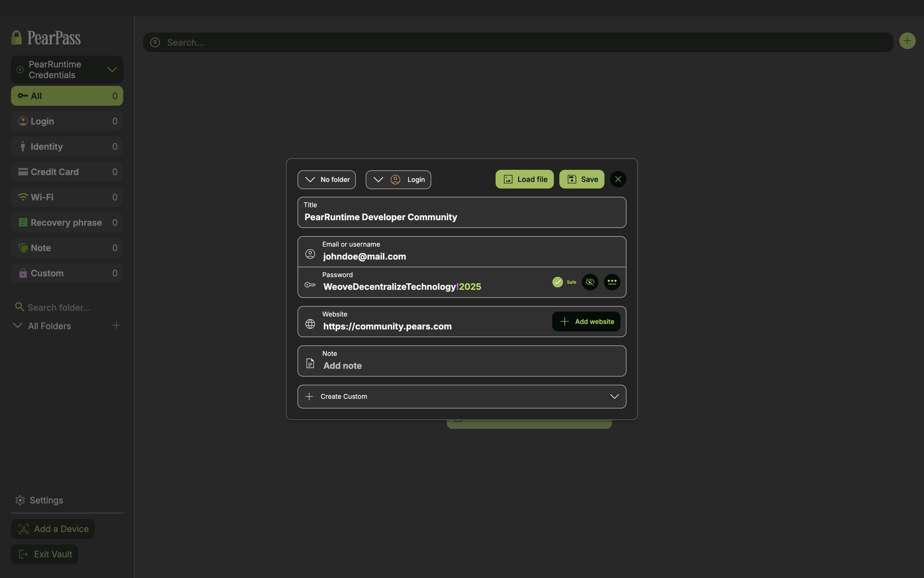
Task: Collapse the All Folders tree
Action: 18,326
